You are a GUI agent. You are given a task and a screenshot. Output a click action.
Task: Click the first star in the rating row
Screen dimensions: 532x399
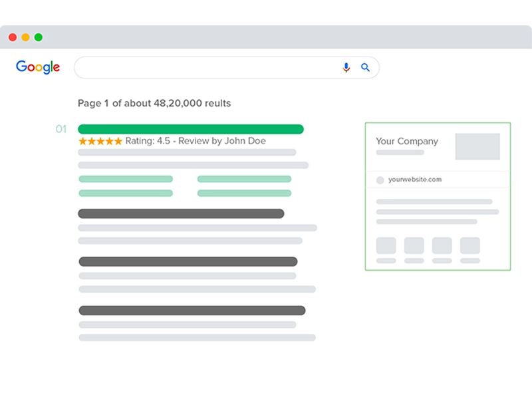[x=82, y=141]
